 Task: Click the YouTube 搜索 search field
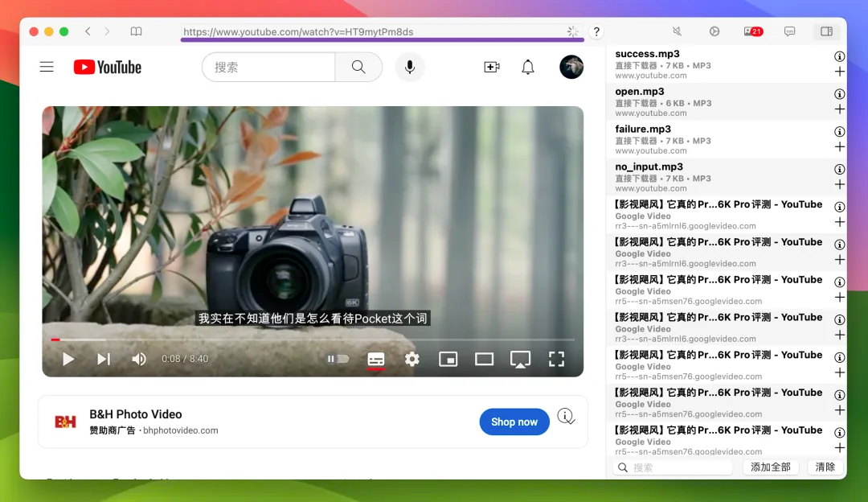(268, 67)
